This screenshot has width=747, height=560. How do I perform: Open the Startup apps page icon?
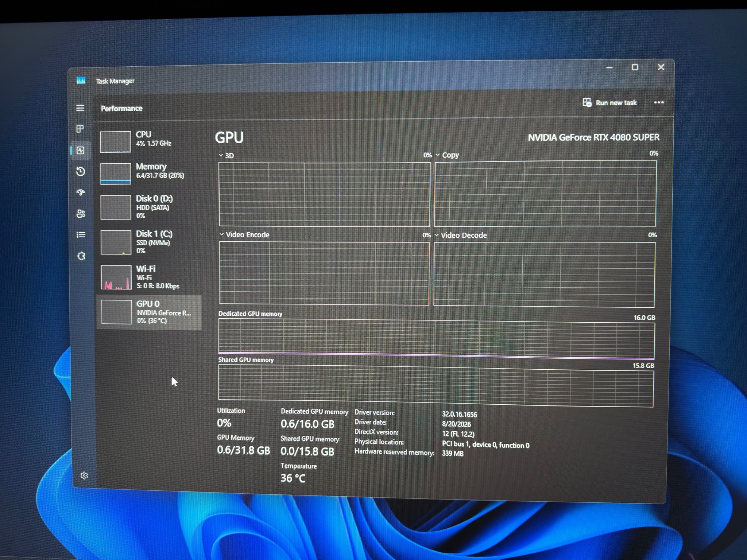pyautogui.click(x=81, y=192)
